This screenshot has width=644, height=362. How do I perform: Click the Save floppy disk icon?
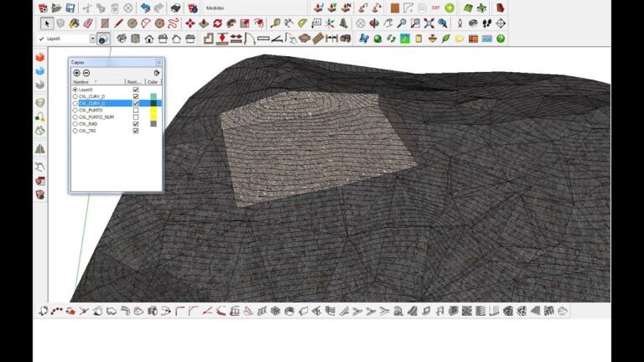[x=70, y=8]
